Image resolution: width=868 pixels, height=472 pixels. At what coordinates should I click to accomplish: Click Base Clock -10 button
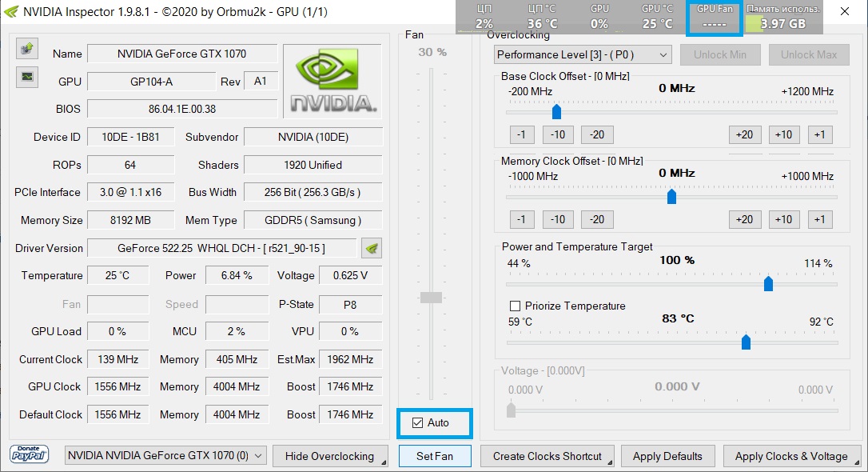(557, 134)
